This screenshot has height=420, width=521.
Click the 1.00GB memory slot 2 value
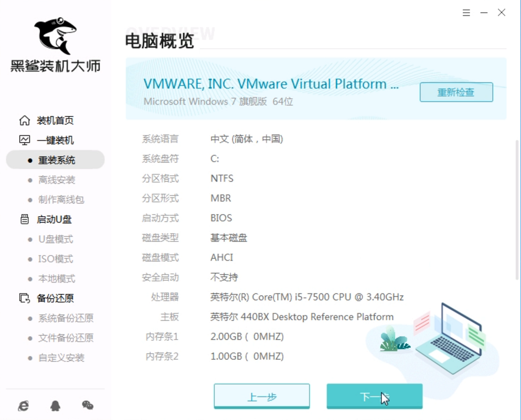(x=247, y=356)
